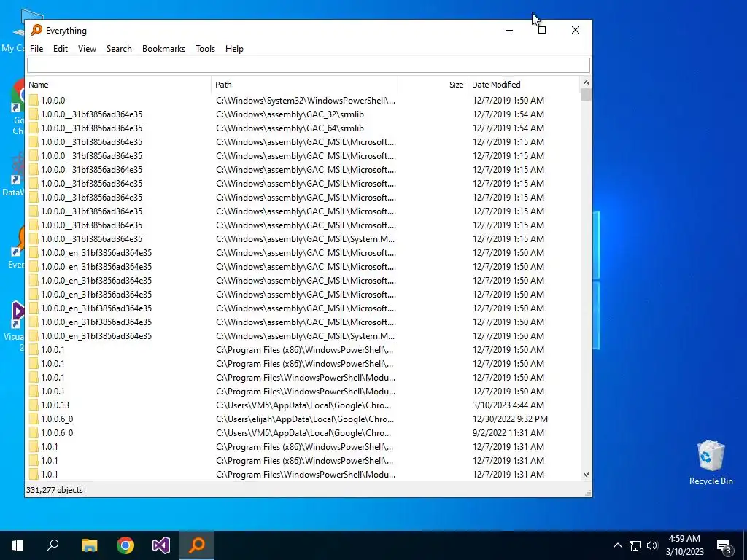Image resolution: width=747 pixels, height=560 pixels.
Task: Click the Everything search input field
Action: click(309, 65)
